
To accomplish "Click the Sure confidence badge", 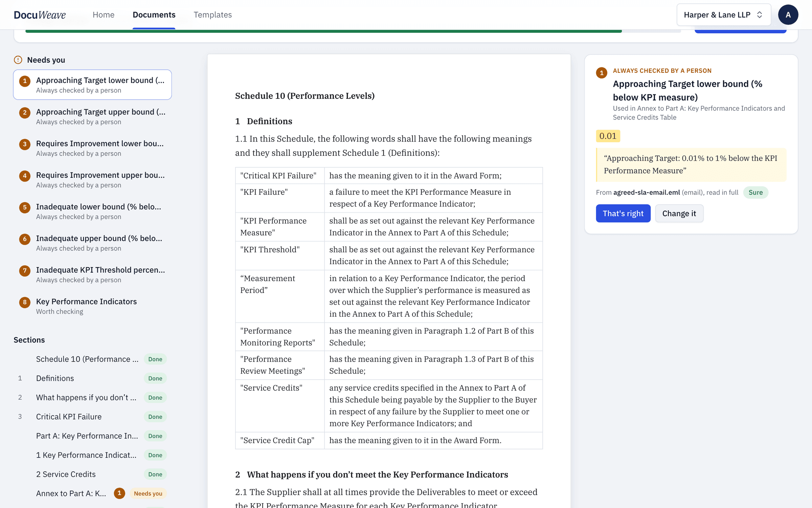I will tap(755, 192).
